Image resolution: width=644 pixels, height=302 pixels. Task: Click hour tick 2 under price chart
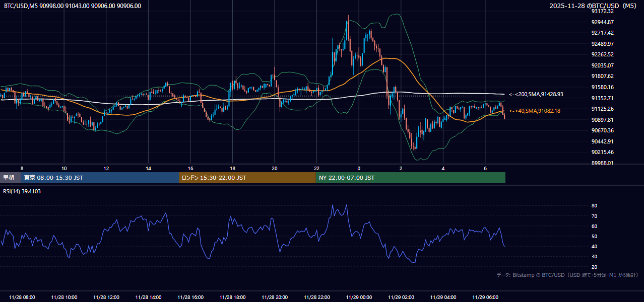(401, 168)
